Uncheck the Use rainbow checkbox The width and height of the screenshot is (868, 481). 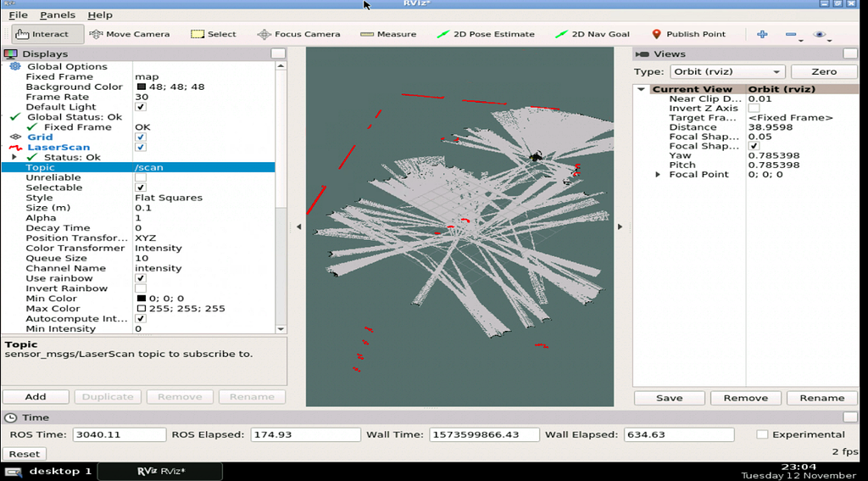(141, 278)
